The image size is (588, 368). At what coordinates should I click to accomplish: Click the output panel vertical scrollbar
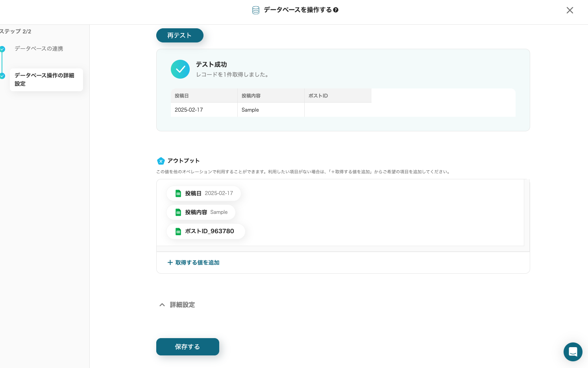pos(527,212)
